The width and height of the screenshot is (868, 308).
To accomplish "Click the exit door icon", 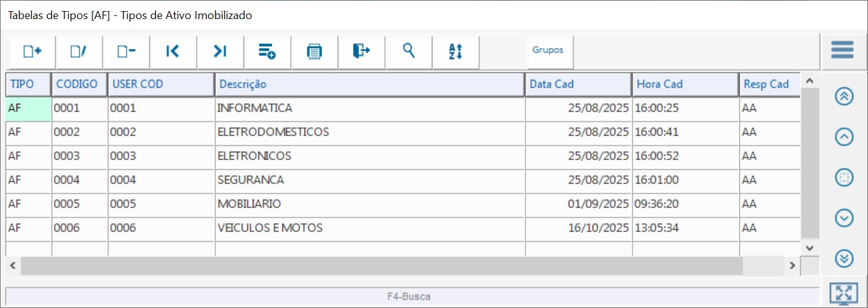I will pos(361,52).
